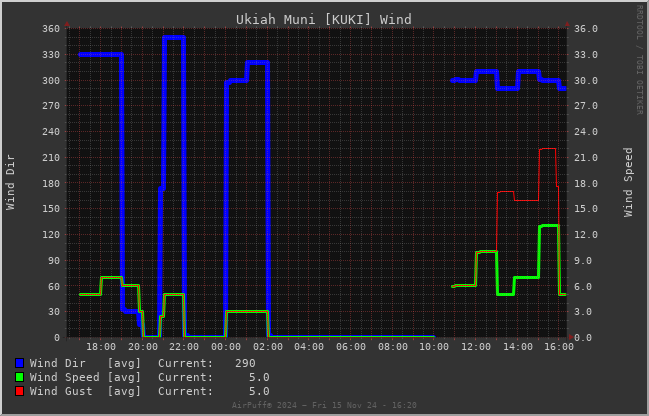Click the 12.0 label on right axis
The image size is (649, 416).
pos(586,235)
